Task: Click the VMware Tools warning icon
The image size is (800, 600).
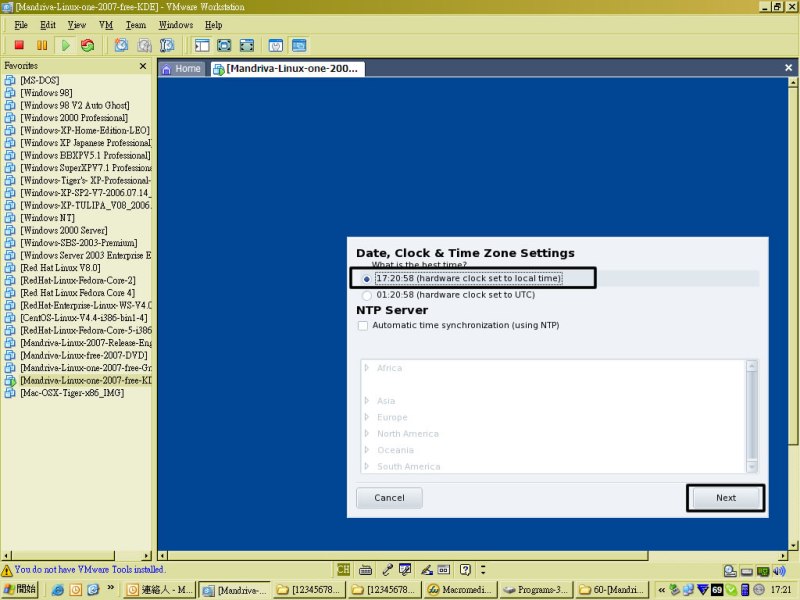Action: pos(7,570)
